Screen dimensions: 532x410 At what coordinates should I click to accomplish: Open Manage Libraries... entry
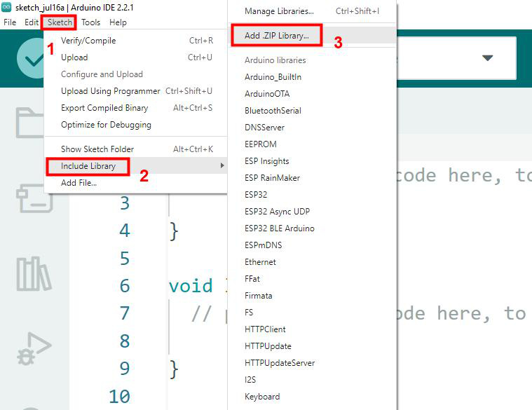(312, 11)
